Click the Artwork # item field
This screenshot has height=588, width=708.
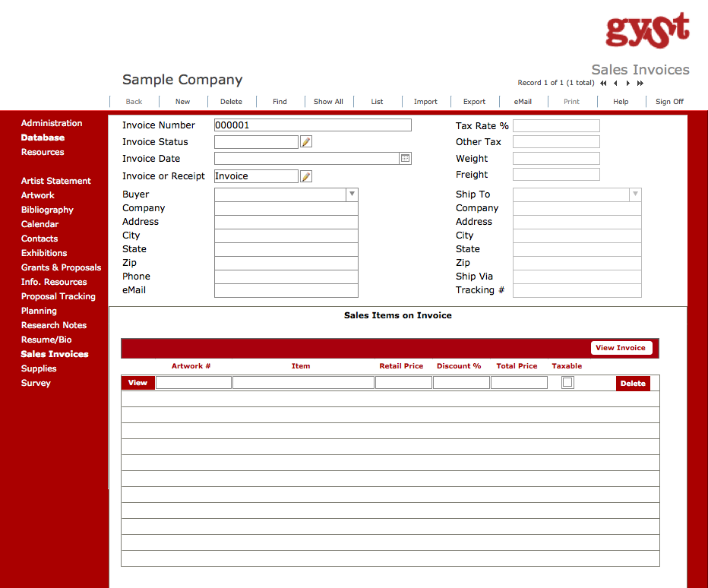[194, 383]
